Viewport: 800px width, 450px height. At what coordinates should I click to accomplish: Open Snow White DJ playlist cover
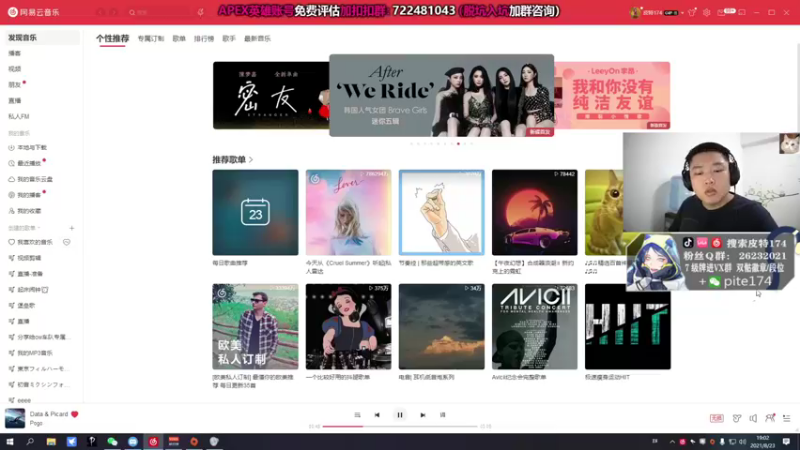coord(348,327)
